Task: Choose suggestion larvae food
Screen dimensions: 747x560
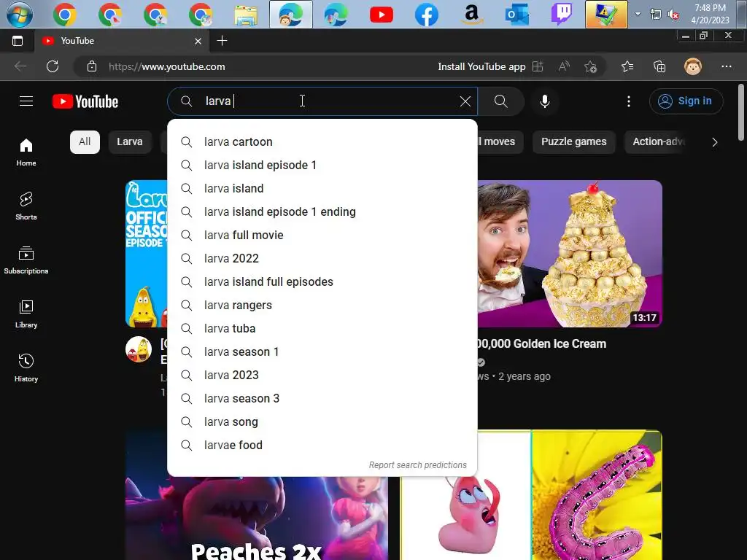Action: (322, 446)
